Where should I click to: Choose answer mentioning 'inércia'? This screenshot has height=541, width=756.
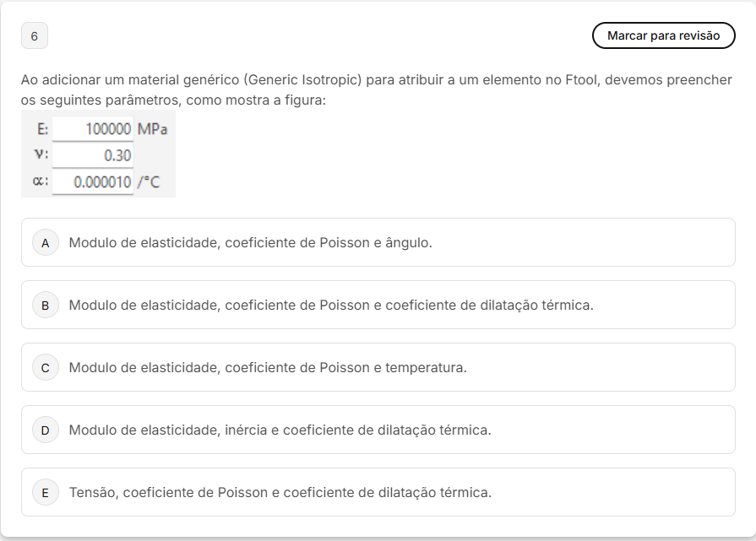280,430
